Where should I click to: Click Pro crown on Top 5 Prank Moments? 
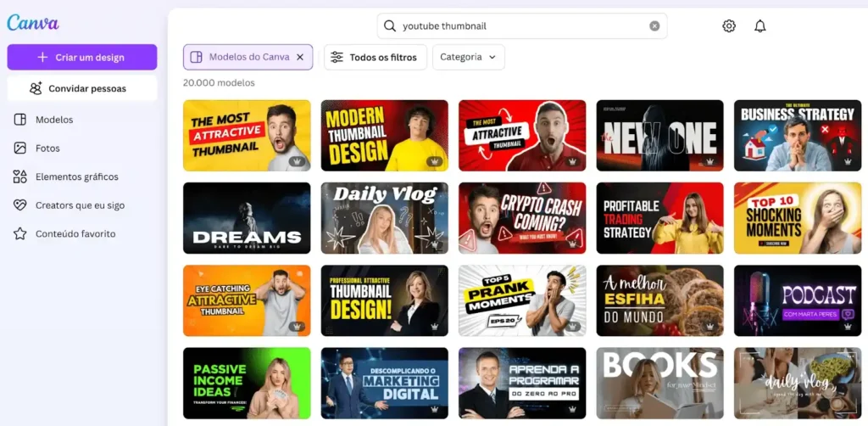pos(572,327)
